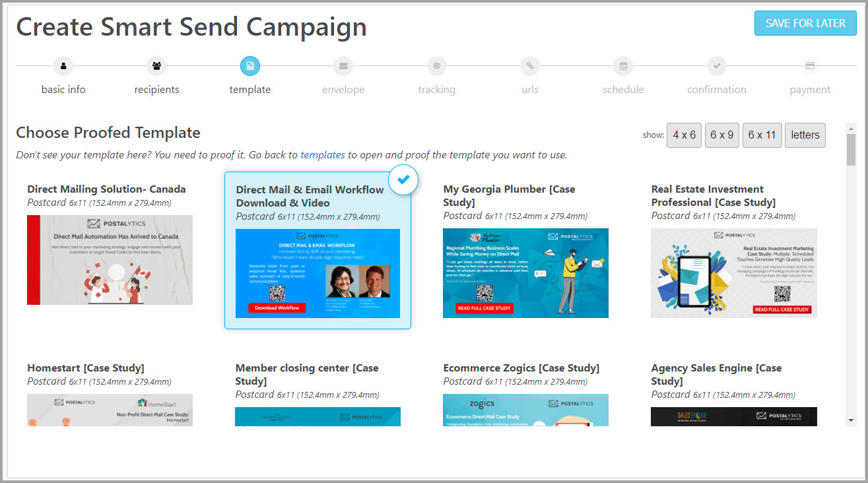Click the urls link icon
This screenshot has height=483, width=868.
[530, 66]
